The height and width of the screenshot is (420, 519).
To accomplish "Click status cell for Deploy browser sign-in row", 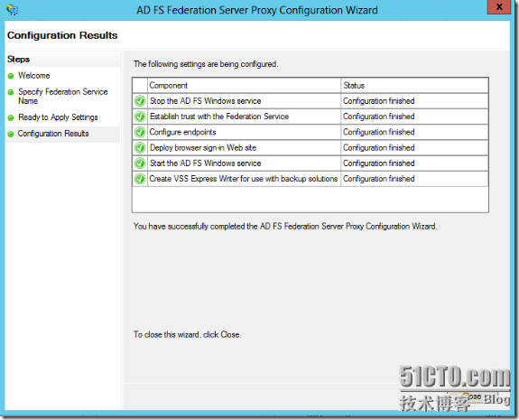I will [414, 147].
